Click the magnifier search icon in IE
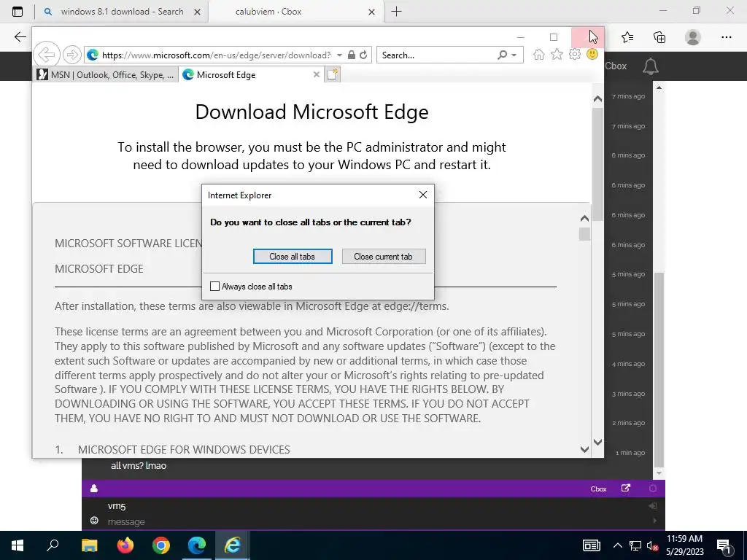Viewport: 747px width, 560px height. pos(502,55)
